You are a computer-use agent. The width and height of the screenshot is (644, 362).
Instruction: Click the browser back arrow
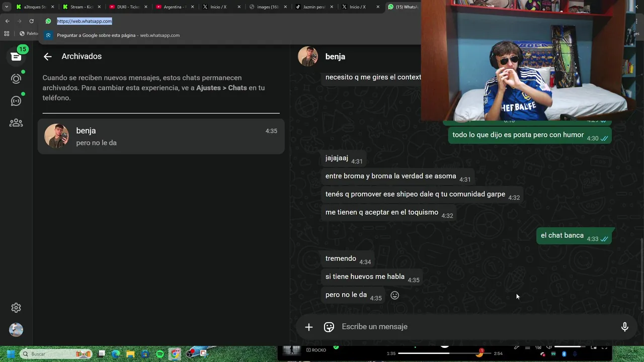(7, 21)
